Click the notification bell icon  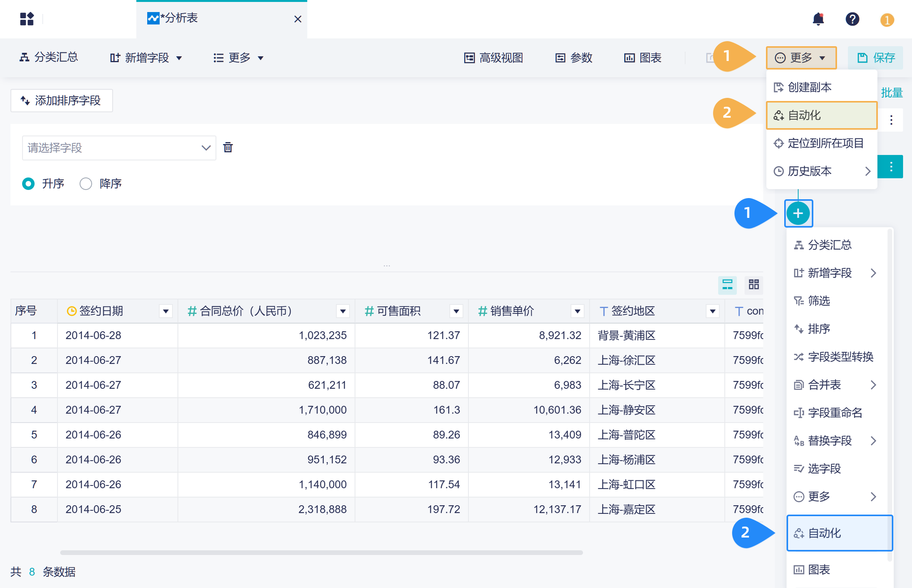[818, 19]
